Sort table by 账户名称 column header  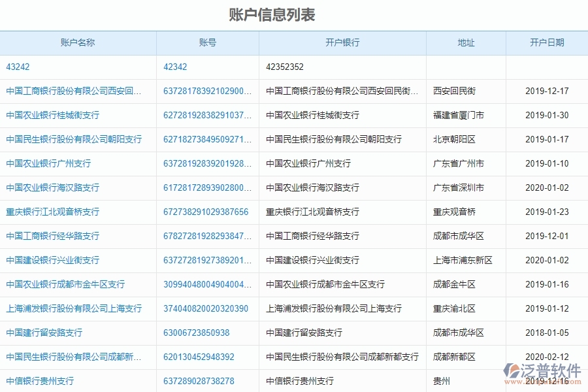coord(78,43)
